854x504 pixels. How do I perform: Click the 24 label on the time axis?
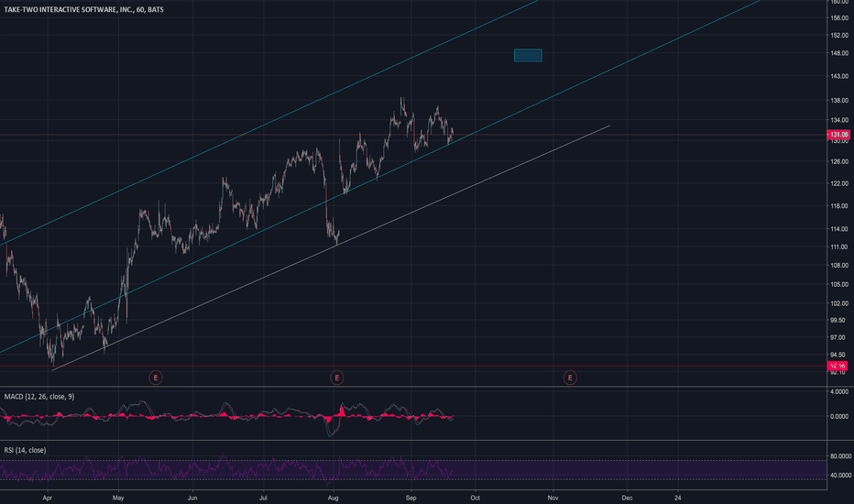(677, 498)
